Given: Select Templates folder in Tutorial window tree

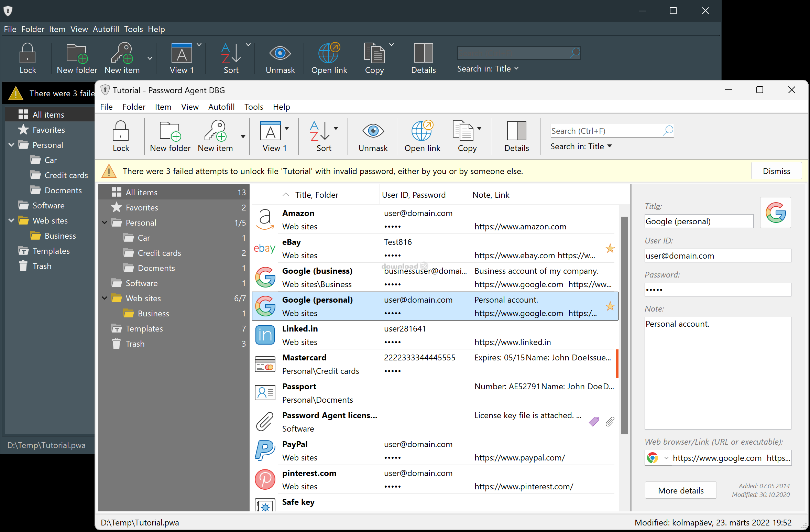Looking at the screenshot, I should click(173, 328).
